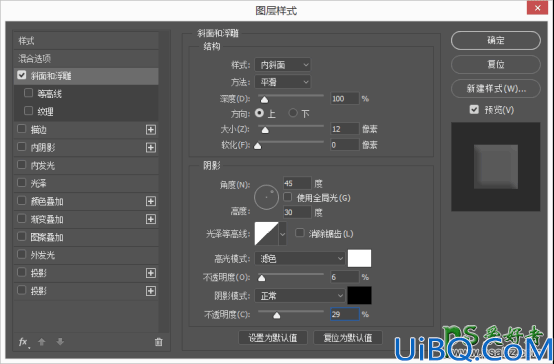Click the plus icon next to 内阴影
This screenshot has height=364, width=554.
tap(151, 147)
